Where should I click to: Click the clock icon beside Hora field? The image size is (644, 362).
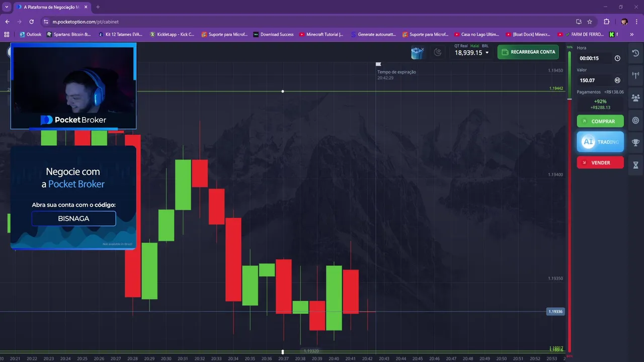click(x=617, y=58)
